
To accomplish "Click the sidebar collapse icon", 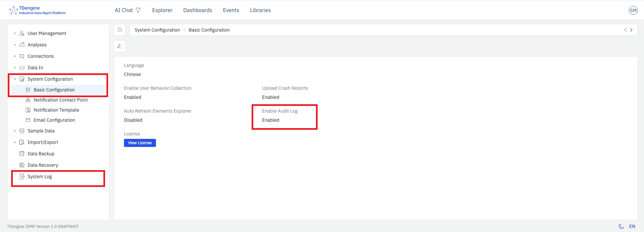I will 120,30.
